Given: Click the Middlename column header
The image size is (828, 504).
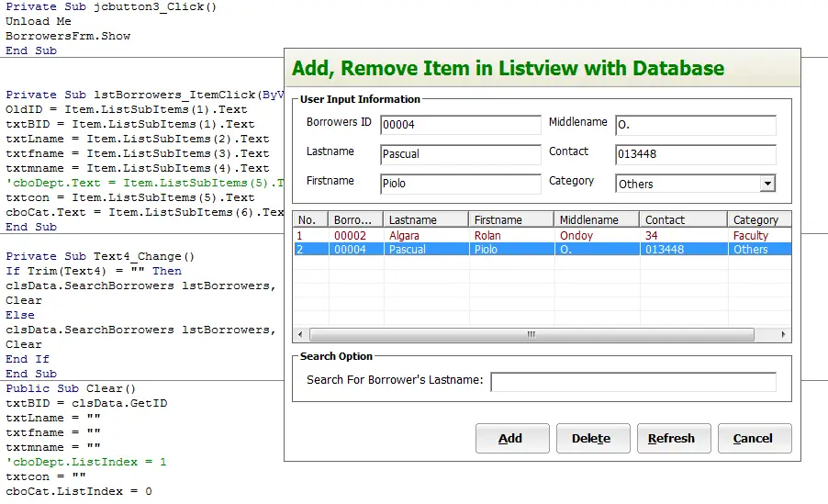Looking at the screenshot, I should pyautogui.click(x=597, y=219).
